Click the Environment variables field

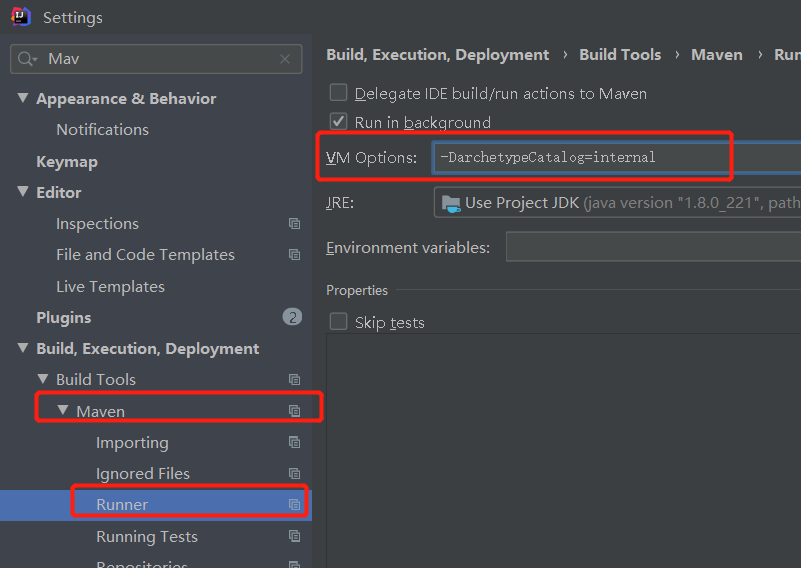pos(653,247)
